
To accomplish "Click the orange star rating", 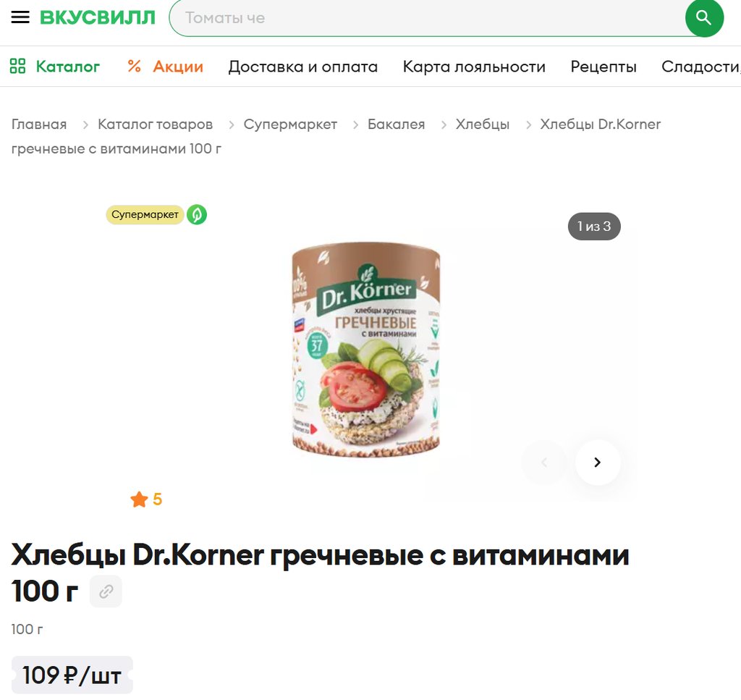I will (146, 499).
